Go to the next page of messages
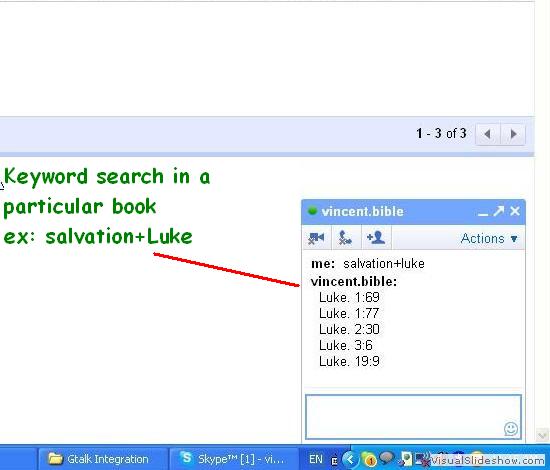The height and width of the screenshot is (470, 550). click(513, 134)
